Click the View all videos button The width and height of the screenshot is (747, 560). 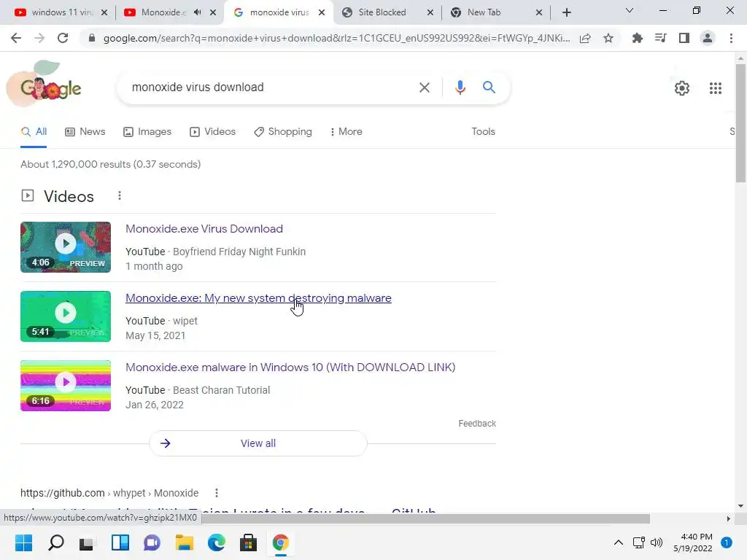pyautogui.click(x=258, y=443)
